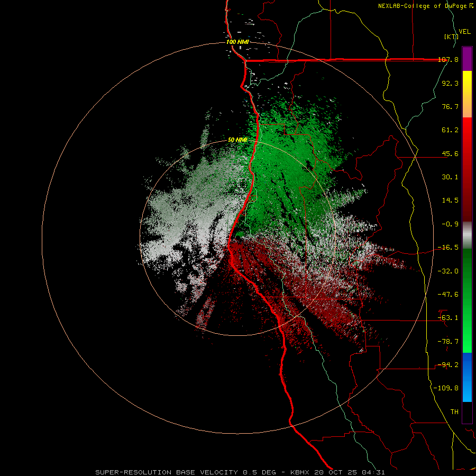Click the 50 NMI range ring label
Screen dimensions: 476x476
pyautogui.click(x=237, y=140)
